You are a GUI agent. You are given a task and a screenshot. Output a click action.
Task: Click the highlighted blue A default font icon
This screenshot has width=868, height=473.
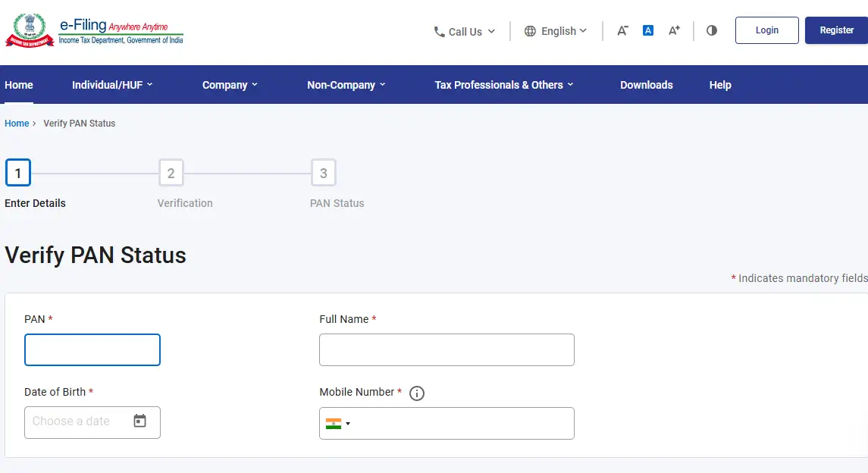pyautogui.click(x=647, y=30)
